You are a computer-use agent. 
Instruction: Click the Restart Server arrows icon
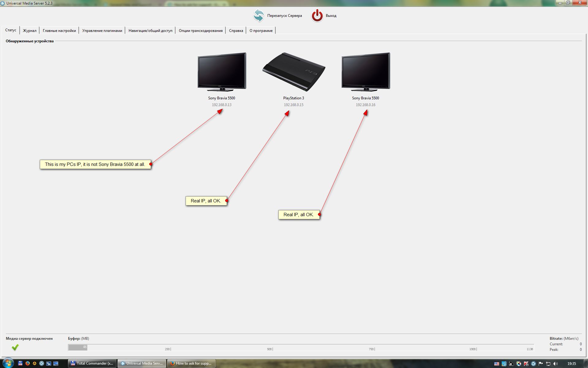[x=258, y=16]
